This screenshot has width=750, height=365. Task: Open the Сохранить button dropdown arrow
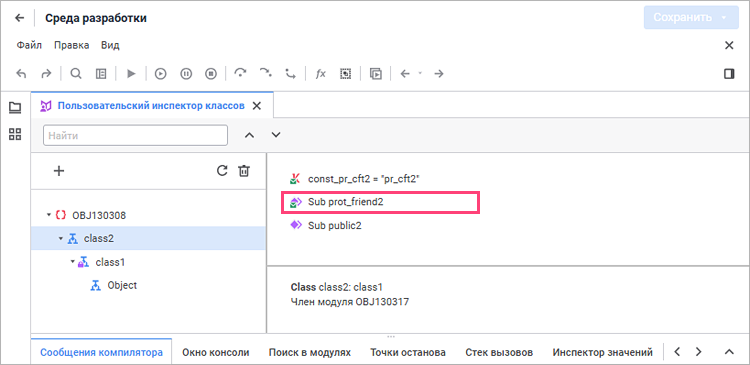point(724,18)
